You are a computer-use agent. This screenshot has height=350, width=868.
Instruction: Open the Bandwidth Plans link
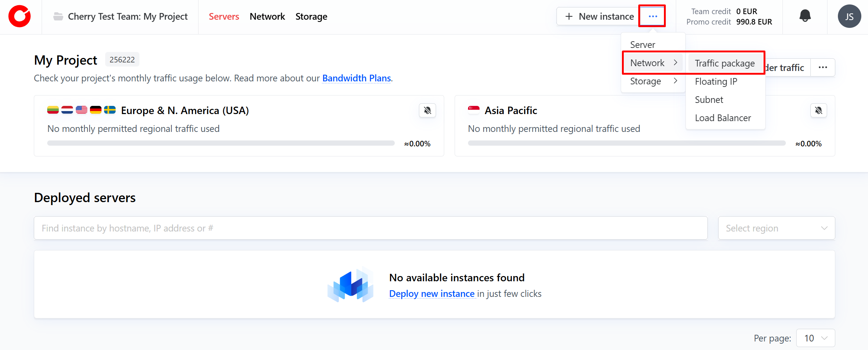click(356, 78)
